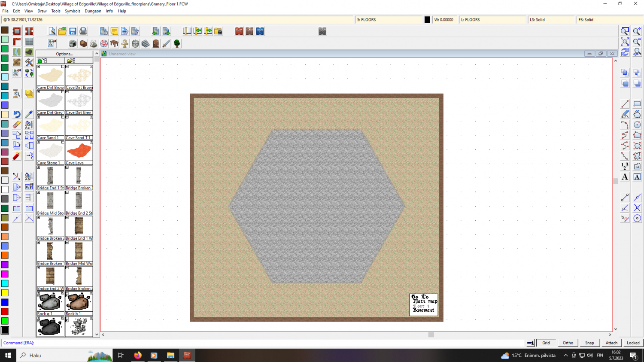The height and width of the screenshot is (362, 644).
Task: Open the yellow map notes icon
Action: tap(114, 31)
